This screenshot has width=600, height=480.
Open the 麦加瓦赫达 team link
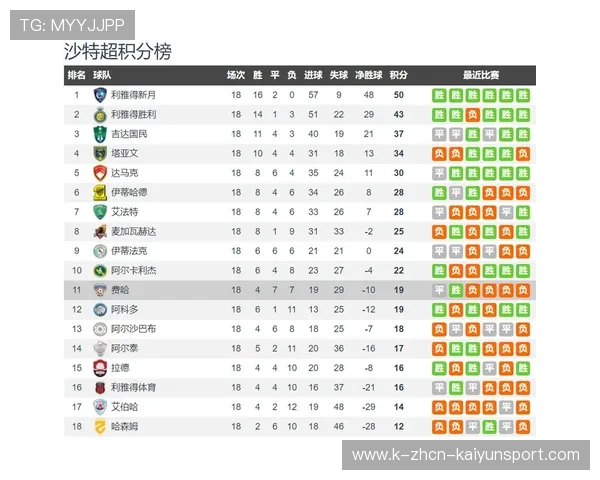131,231
